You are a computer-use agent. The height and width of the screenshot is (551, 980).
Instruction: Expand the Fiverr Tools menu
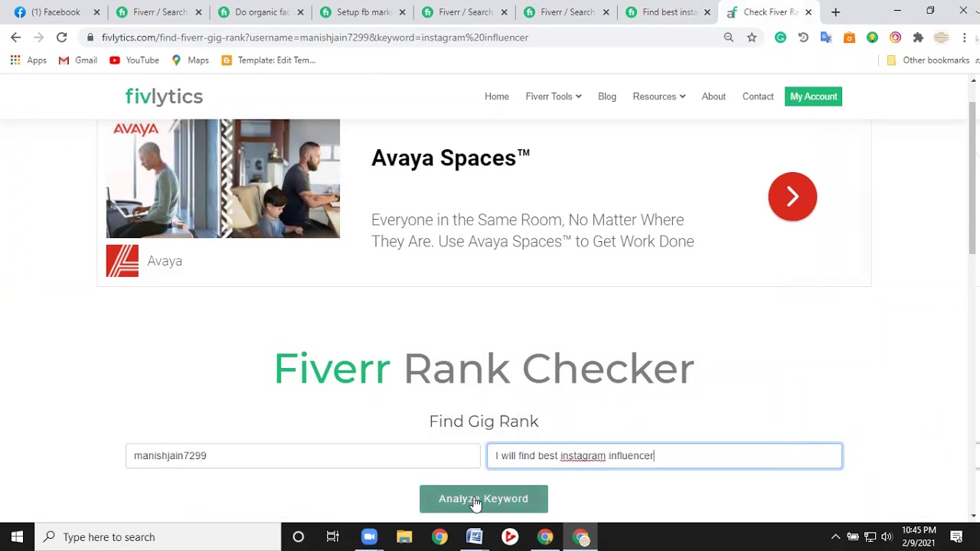pos(554,96)
